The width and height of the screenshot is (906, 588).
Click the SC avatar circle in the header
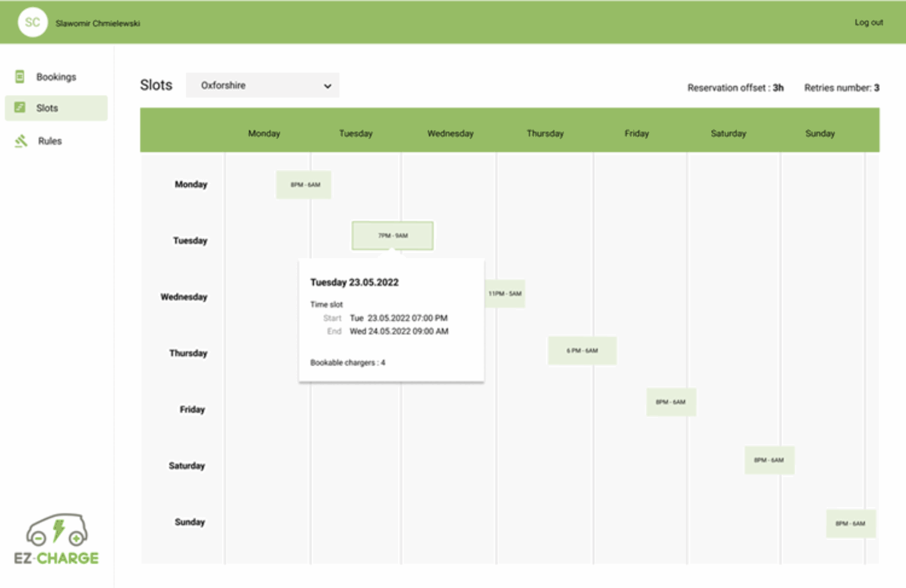click(33, 22)
